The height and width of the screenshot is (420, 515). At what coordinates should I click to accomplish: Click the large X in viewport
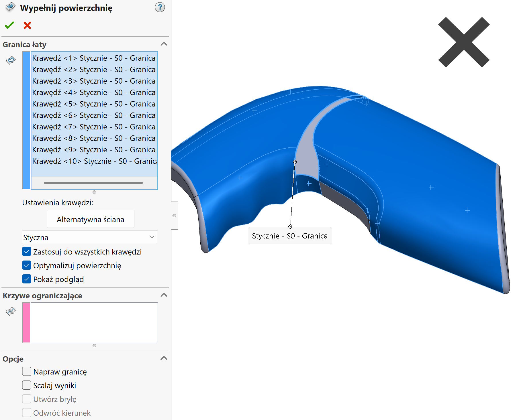(x=463, y=42)
